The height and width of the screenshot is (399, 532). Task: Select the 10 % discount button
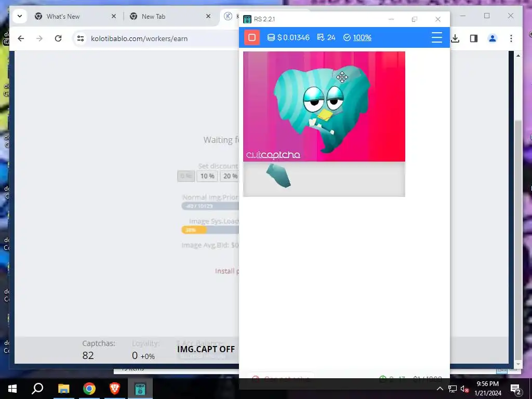click(207, 176)
